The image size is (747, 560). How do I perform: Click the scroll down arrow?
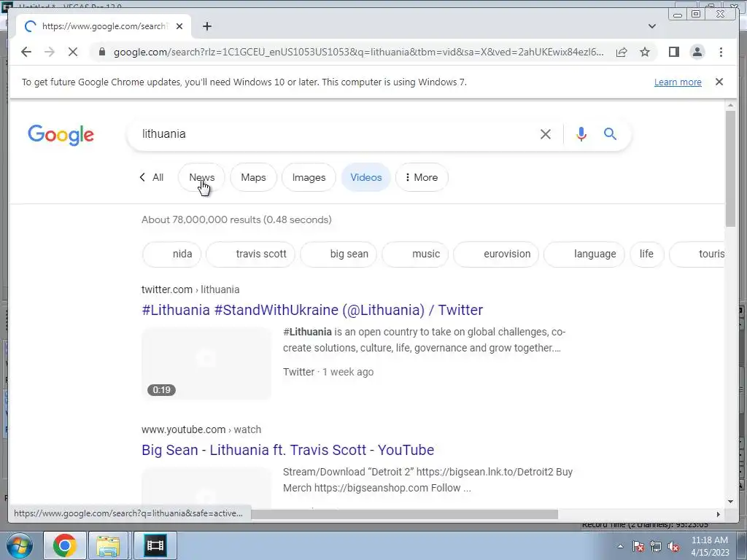tap(730, 502)
